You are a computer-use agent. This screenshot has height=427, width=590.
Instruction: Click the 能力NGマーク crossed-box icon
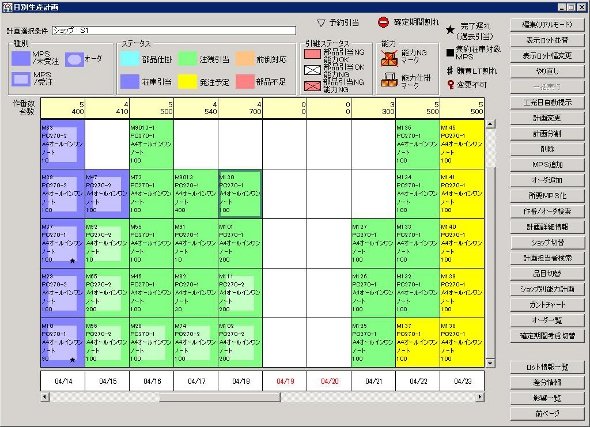click(x=389, y=58)
